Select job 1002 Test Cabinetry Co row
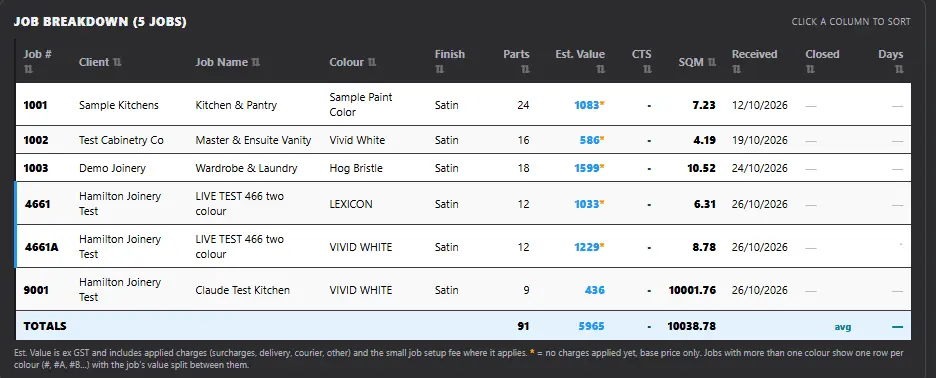 pos(463,140)
